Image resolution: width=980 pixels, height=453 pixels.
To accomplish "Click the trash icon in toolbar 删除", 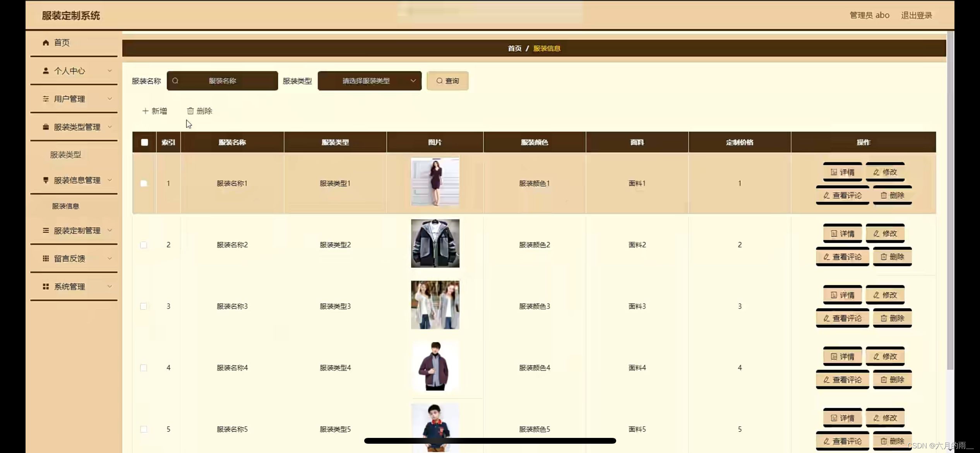I will pyautogui.click(x=190, y=111).
